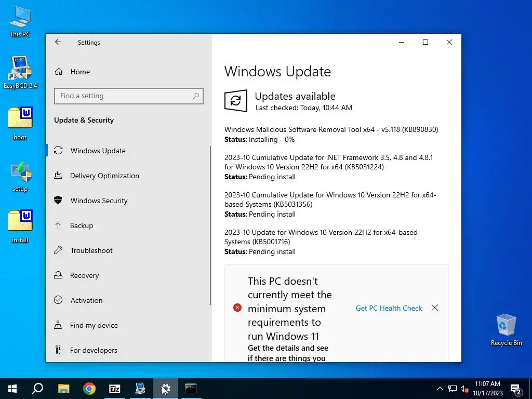This screenshot has width=532, height=399.
Task: Minimize the Settings window
Action: pos(402,42)
